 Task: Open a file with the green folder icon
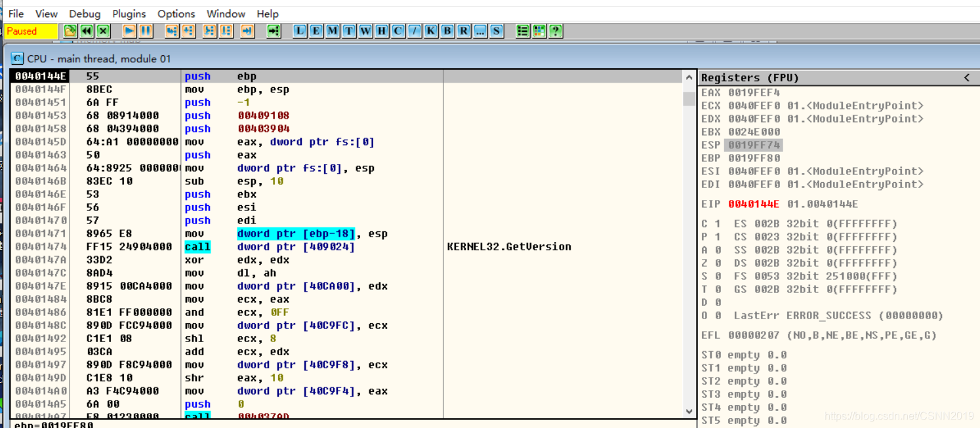point(70,31)
